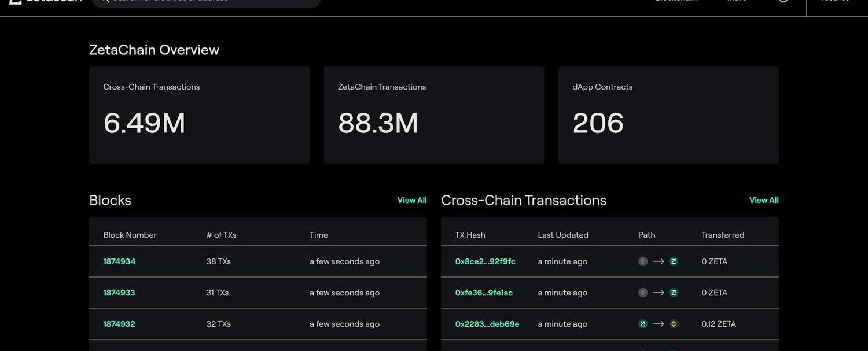
Task: Click the ZetaChain destination icon for 0x8ce2...92f9fc
Action: click(x=674, y=261)
